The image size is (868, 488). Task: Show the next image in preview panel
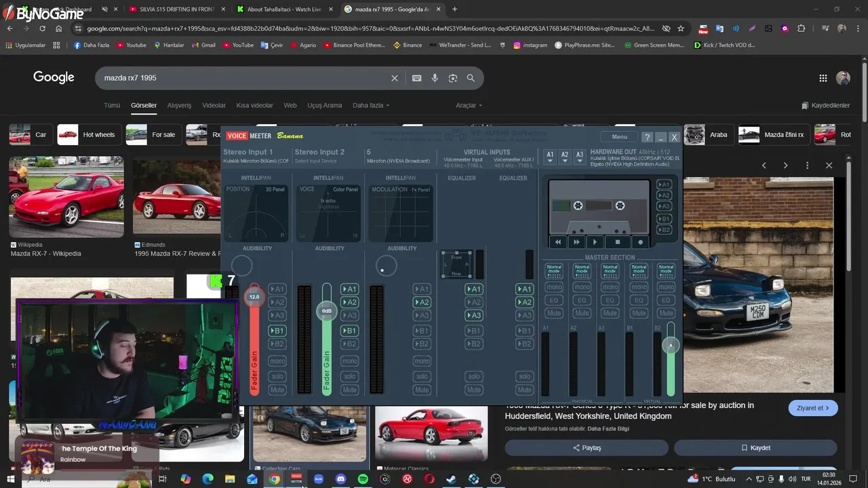click(x=785, y=165)
